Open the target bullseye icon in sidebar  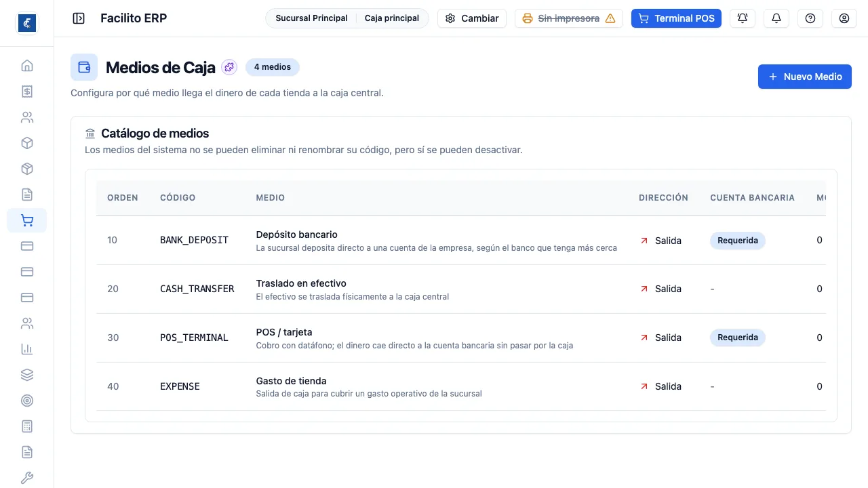pyautogui.click(x=27, y=401)
